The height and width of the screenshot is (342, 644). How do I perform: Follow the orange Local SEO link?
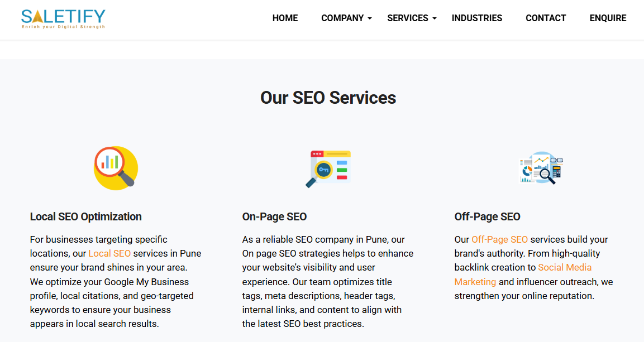109,253
